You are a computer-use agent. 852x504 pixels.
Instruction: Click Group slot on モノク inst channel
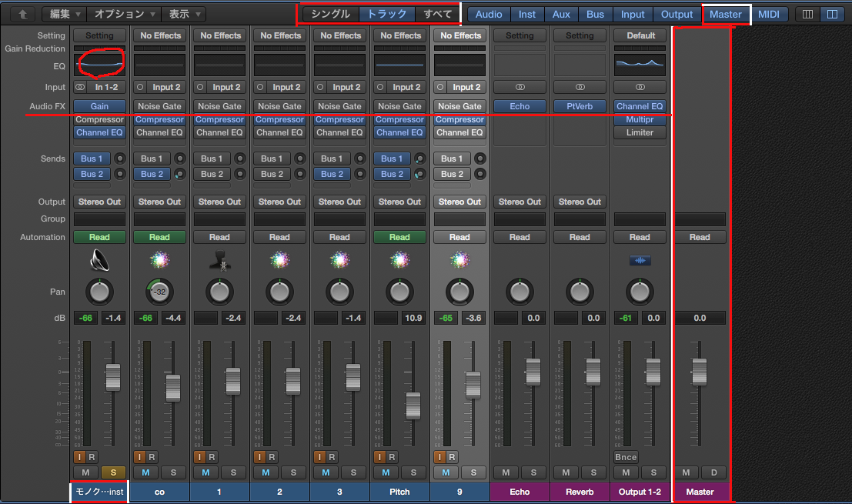99,219
